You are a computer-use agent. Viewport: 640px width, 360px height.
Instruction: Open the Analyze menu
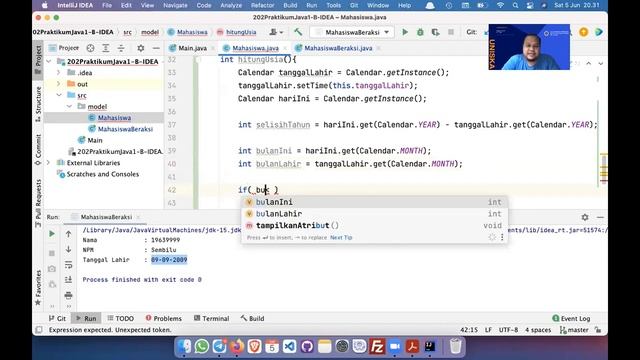(x=231, y=5)
